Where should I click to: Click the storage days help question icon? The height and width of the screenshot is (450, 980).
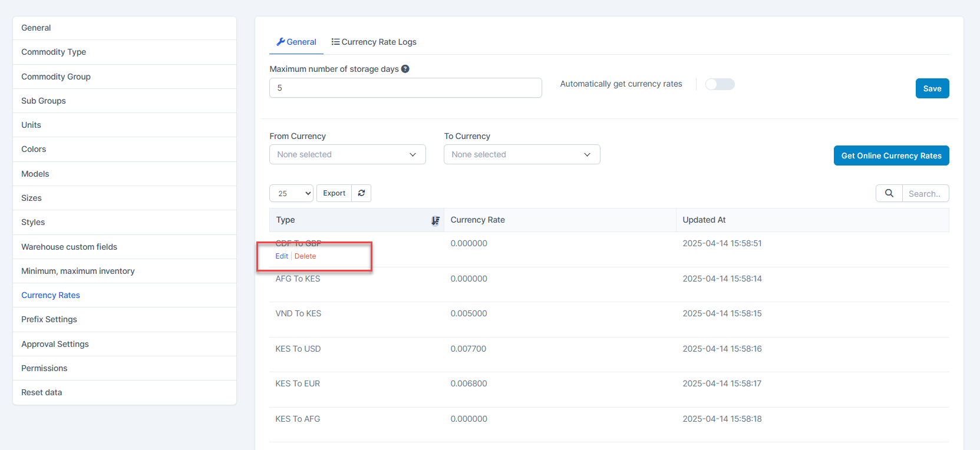click(x=405, y=69)
